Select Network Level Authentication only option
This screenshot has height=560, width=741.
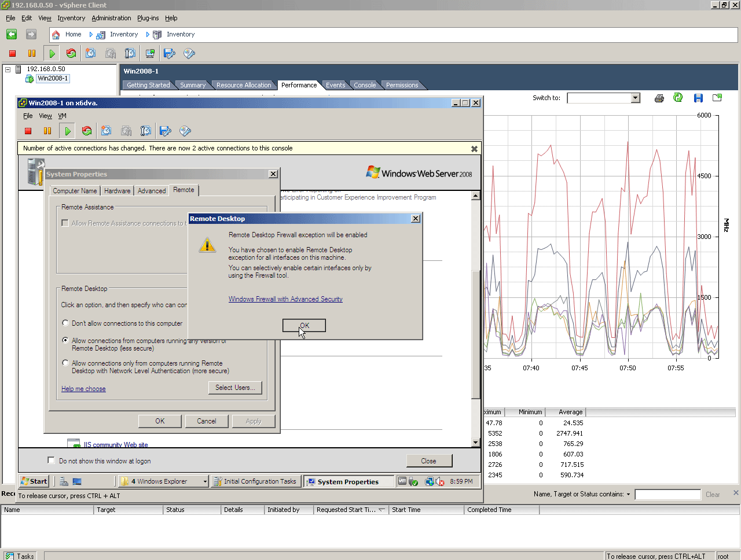tap(65, 363)
